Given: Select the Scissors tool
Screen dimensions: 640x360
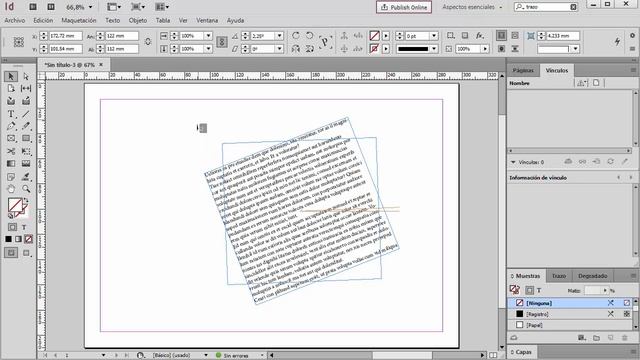Looking at the screenshot, I should [11, 151].
